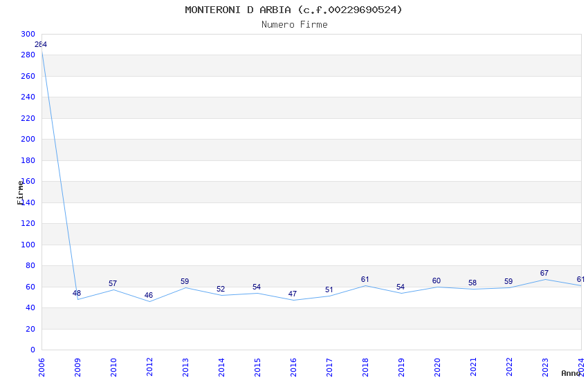This screenshot has height=380, width=588.
Task: Click the y-axis tick label 220
Action: coord(28,118)
